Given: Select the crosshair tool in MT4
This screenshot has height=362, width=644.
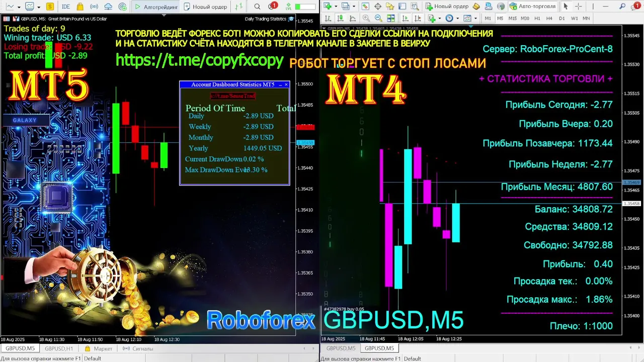Looking at the screenshot, I should click(578, 6).
